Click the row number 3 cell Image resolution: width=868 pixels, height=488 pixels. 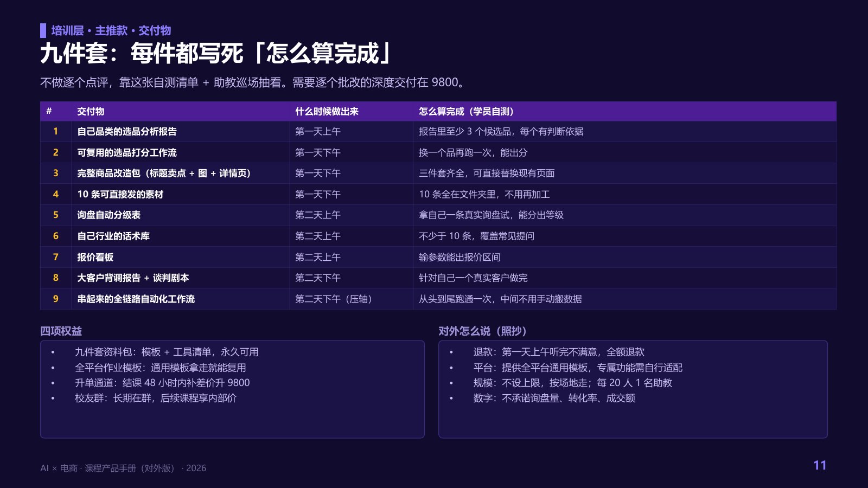tap(55, 173)
